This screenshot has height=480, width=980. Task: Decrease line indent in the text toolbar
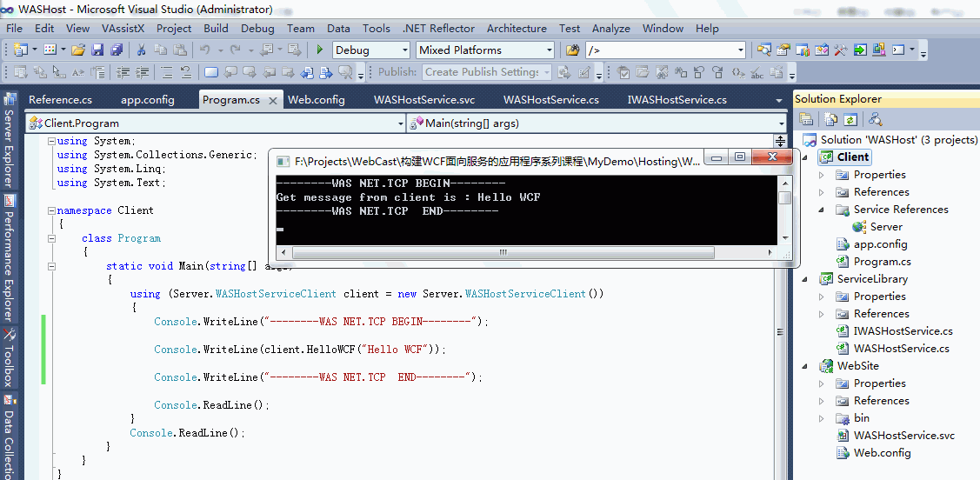click(x=123, y=72)
